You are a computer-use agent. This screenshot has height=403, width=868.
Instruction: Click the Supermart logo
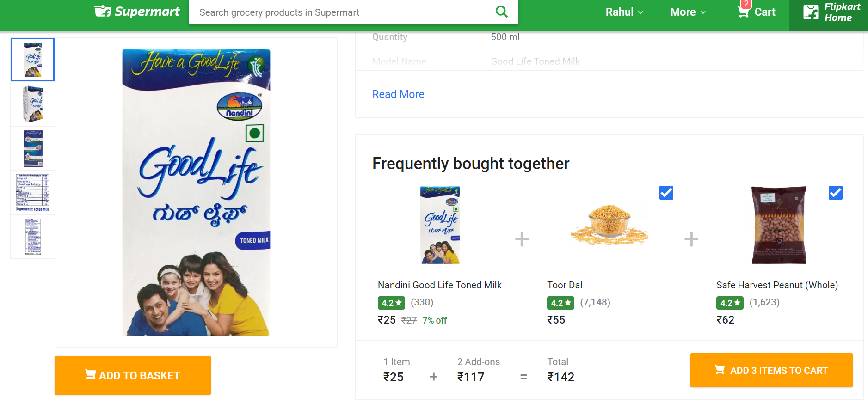(137, 12)
